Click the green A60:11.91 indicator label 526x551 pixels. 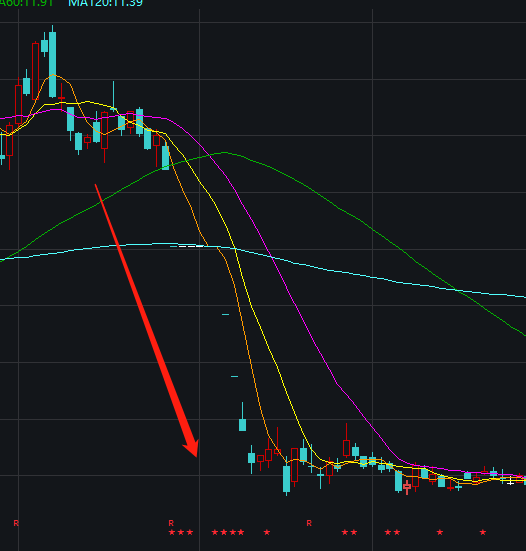tap(26, 3)
